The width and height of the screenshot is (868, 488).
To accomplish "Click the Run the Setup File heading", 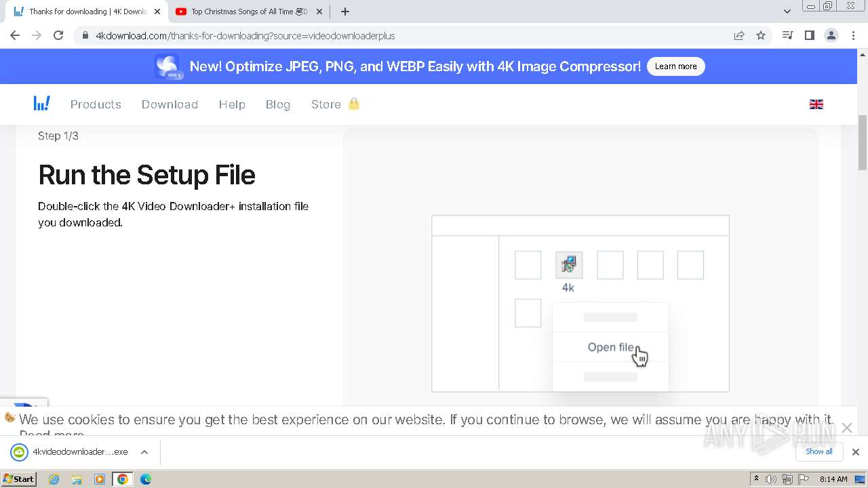I will (x=146, y=175).
